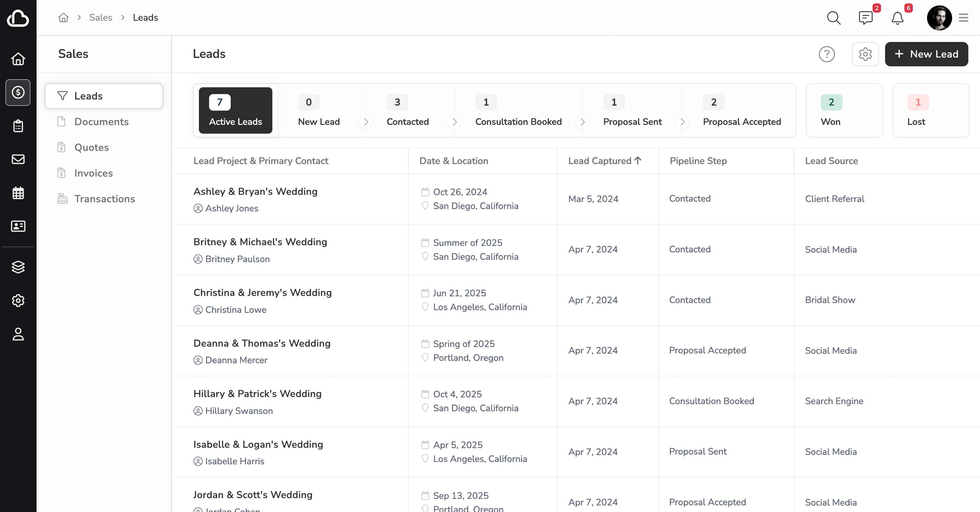Click the layers stack sidebar icon

pos(18,267)
